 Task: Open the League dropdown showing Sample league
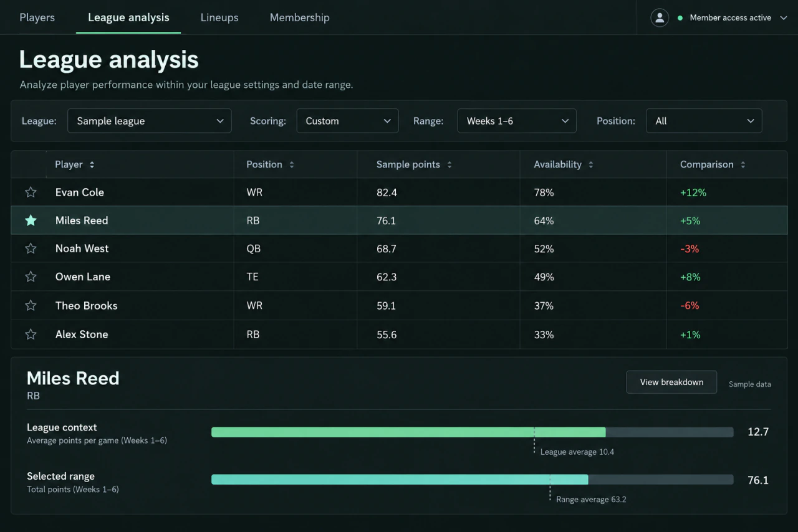pyautogui.click(x=149, y=121)
